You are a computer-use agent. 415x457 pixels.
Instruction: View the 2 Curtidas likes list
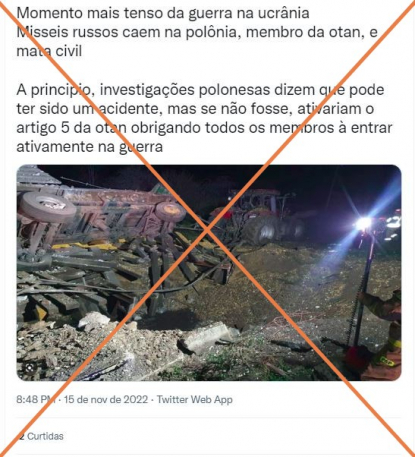point(40,436)
